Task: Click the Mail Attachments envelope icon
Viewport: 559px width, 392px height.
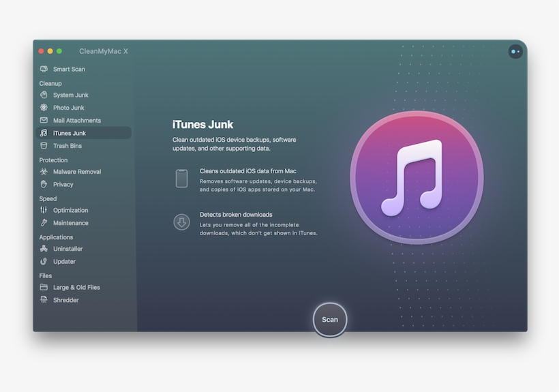Action: (x=44, y=120)
